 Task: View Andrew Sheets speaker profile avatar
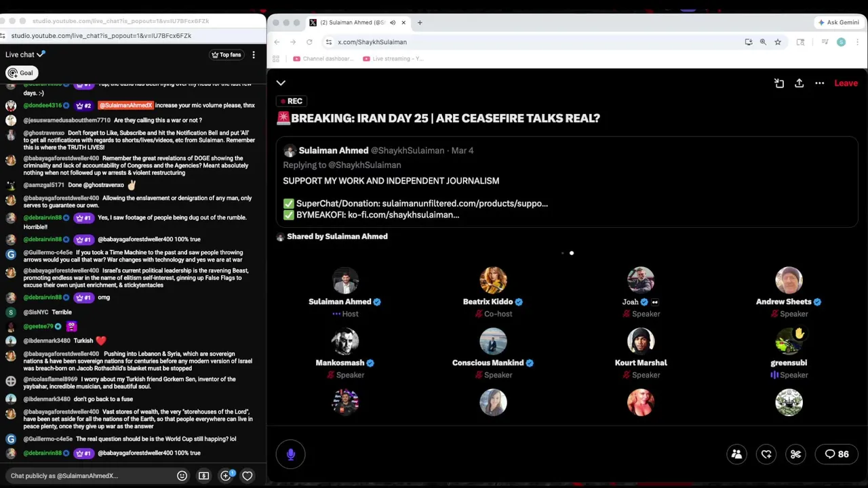tap(789, 281)
